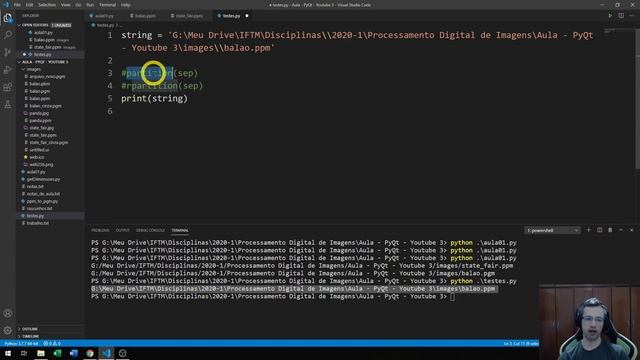Image resolution: width=640 pixels, height=360 pixels.
Task: Select the Terminal panel tab
Action: pyautogui.click(x=180, y=231)
